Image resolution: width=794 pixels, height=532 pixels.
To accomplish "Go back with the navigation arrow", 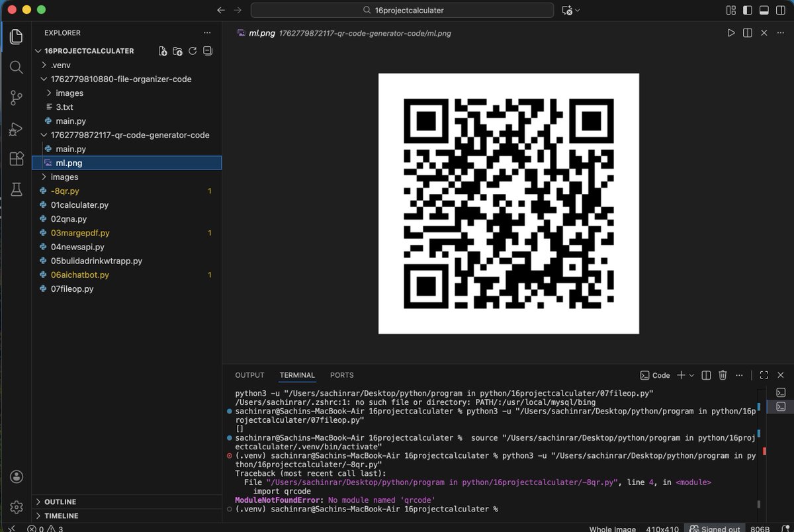I will point(221,10).
